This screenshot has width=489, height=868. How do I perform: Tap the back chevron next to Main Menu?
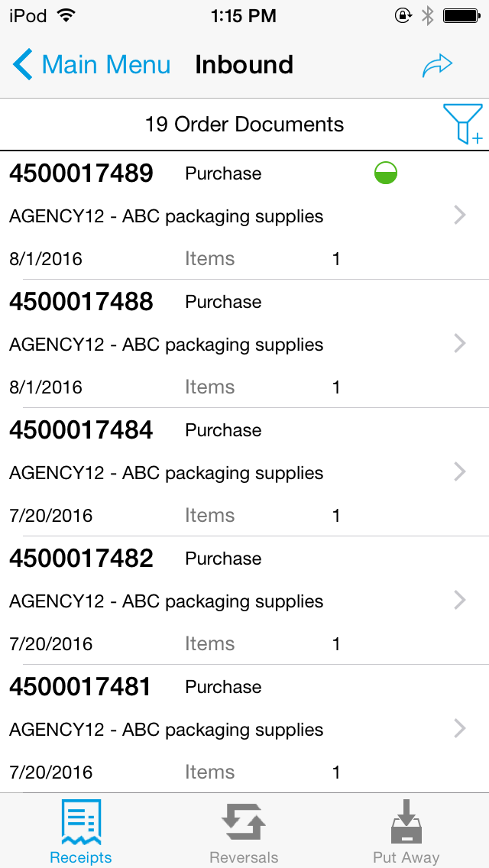(x=21, y=64)
